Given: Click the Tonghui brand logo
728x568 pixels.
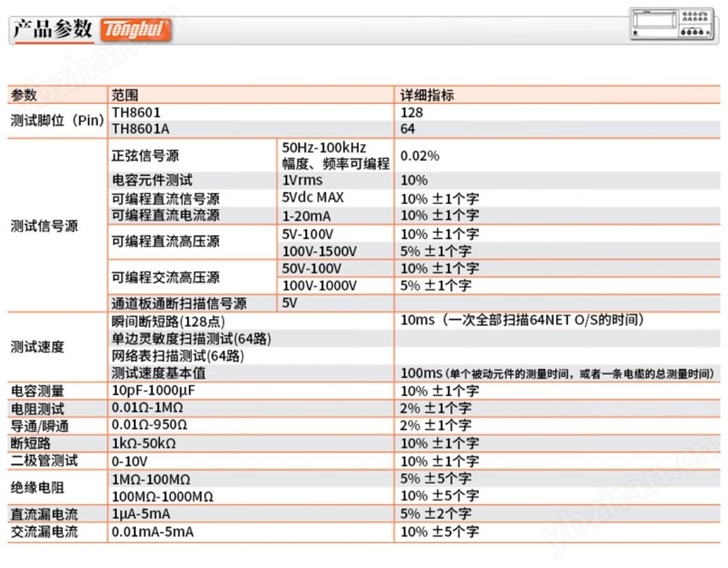Looking at the screenshot, I should point(136,30).
